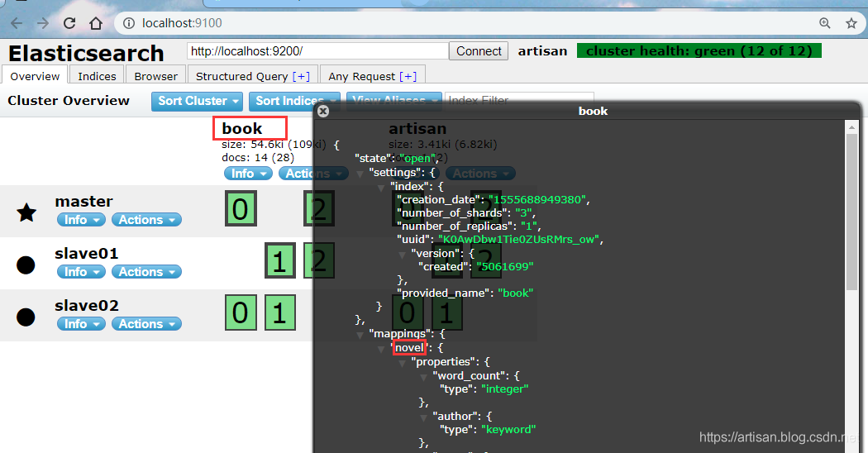Click the master node star icon
Viewport: 868px width, 453px height.
coord(26,212)
